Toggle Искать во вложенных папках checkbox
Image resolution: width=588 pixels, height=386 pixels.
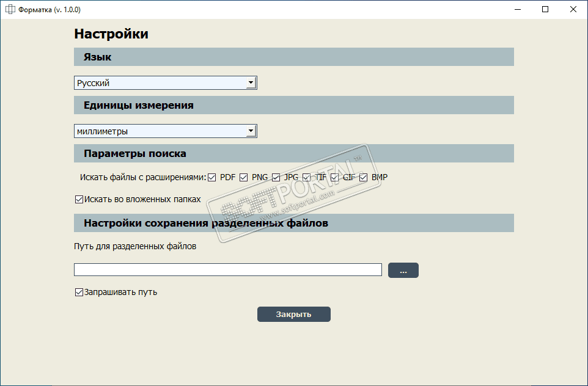click(79, 199)
